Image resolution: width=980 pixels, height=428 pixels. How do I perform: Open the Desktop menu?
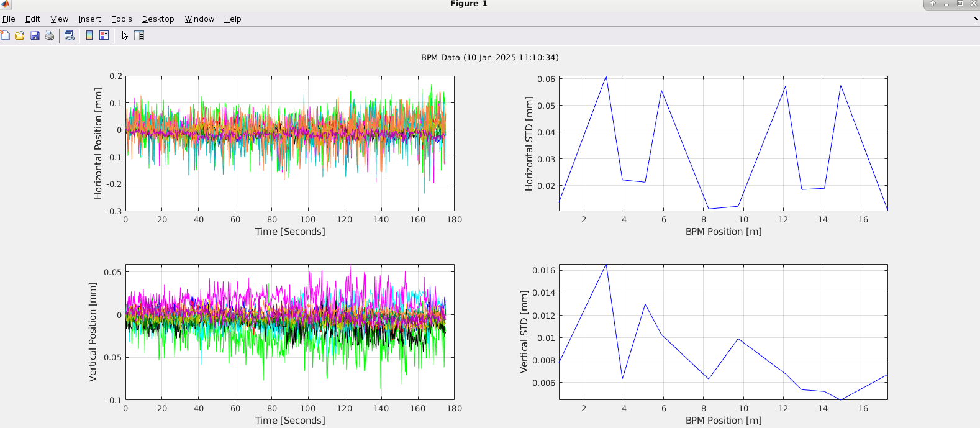158,19
